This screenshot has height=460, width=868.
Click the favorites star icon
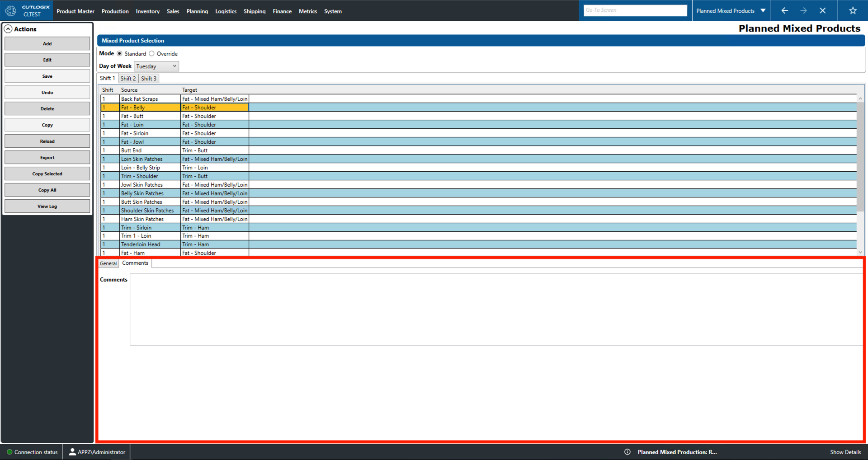[853, 10]
